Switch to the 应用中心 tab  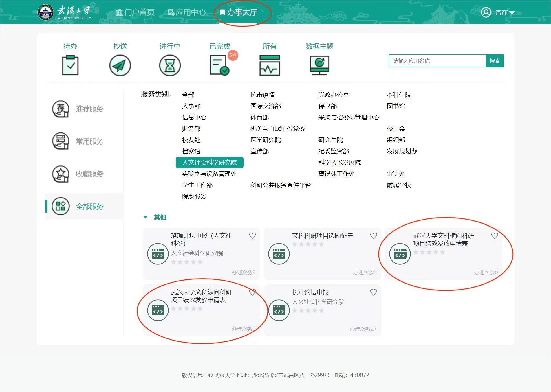187,12
